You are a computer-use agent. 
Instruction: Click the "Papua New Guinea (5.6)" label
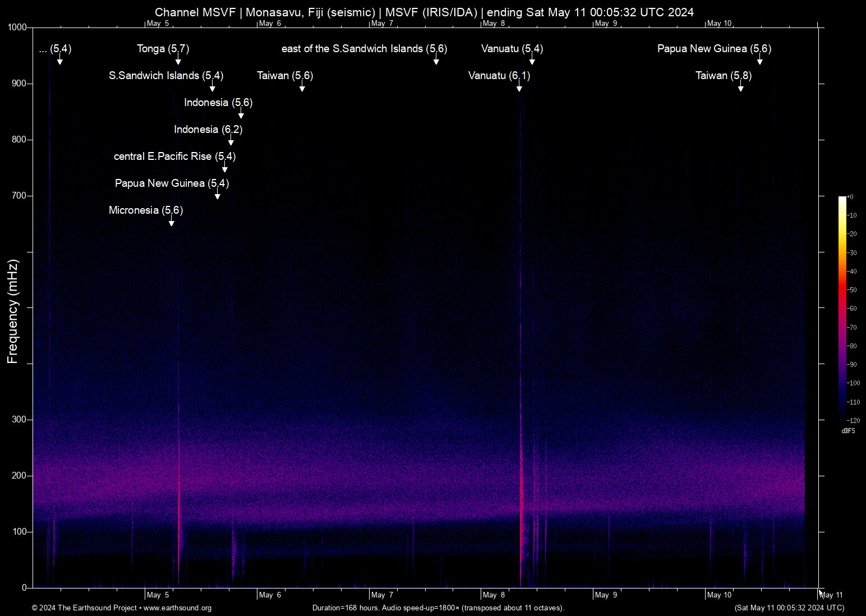(x=715, y=49)
